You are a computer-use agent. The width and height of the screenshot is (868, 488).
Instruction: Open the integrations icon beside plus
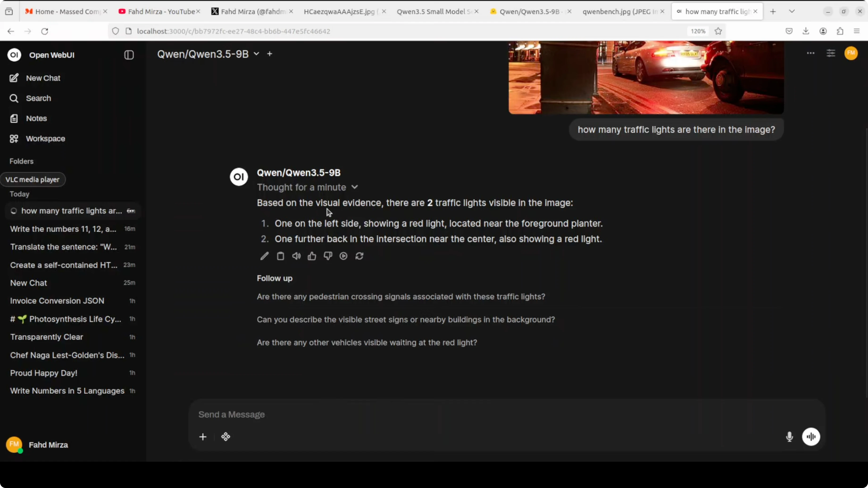point(225,437)
